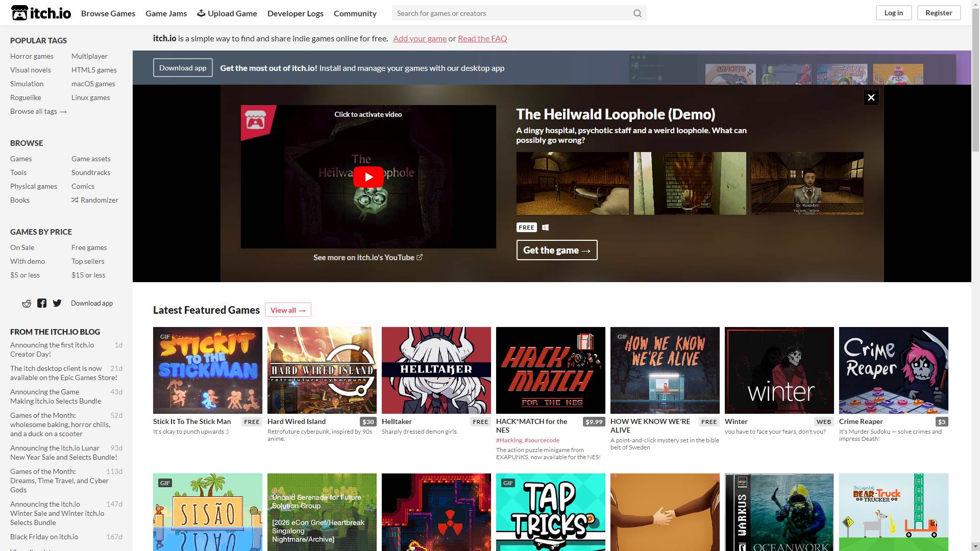Click Hard Wired Island $30 price badge
Image resolution: width=980 pixels, height=551 pixels.
click(x=368, y=422)
